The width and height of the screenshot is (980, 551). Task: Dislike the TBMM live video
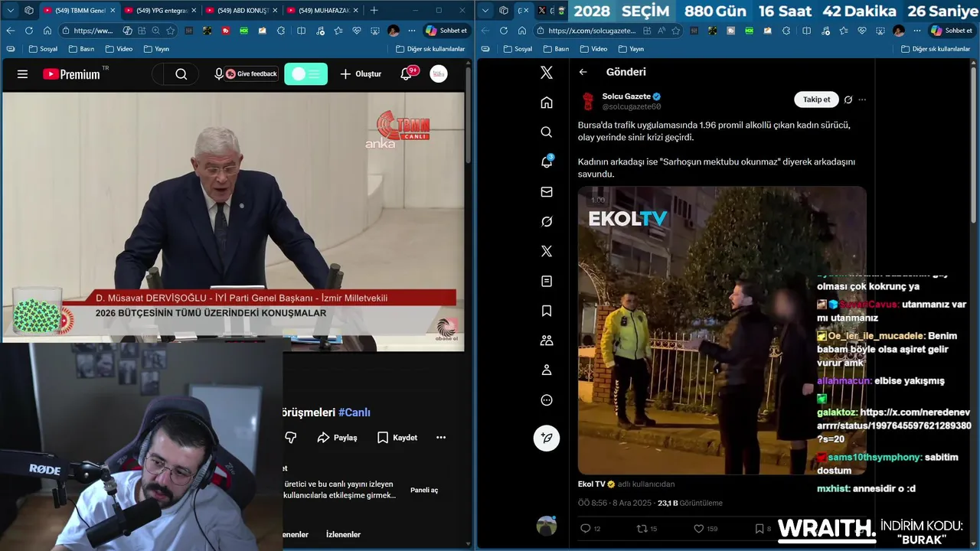click(291, 438)
